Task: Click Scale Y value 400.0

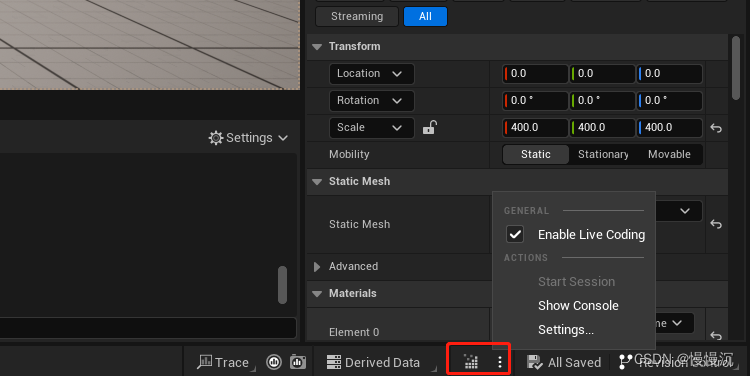Action: [602, 128]
